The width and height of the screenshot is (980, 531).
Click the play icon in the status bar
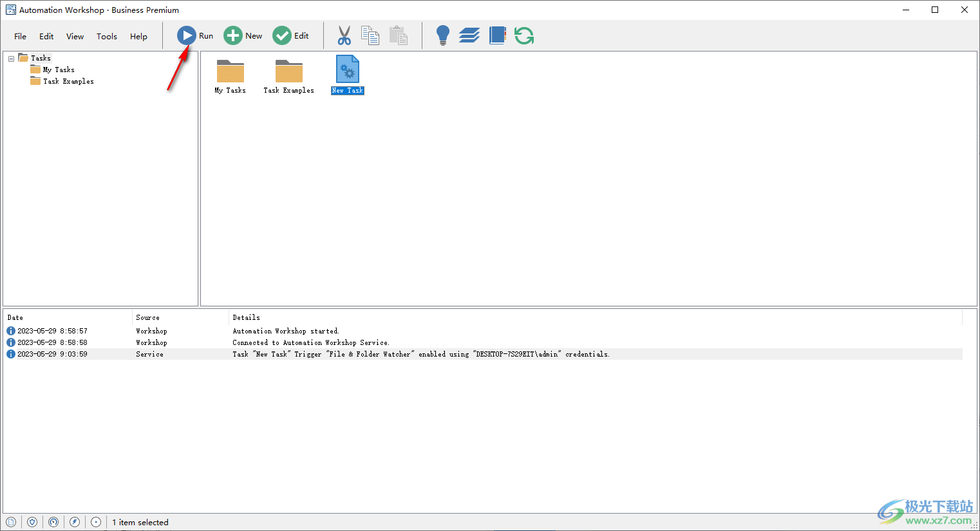(96, 522)
